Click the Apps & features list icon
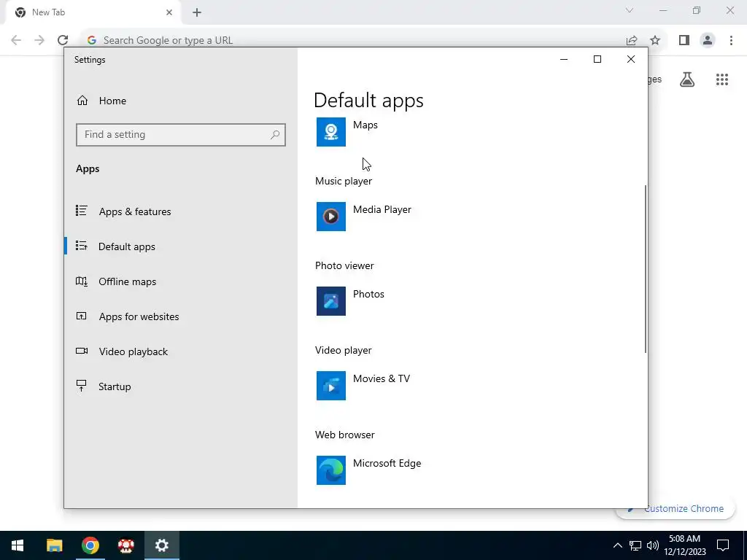This screenshot has height=560, width=747. (x=82, y=211)
